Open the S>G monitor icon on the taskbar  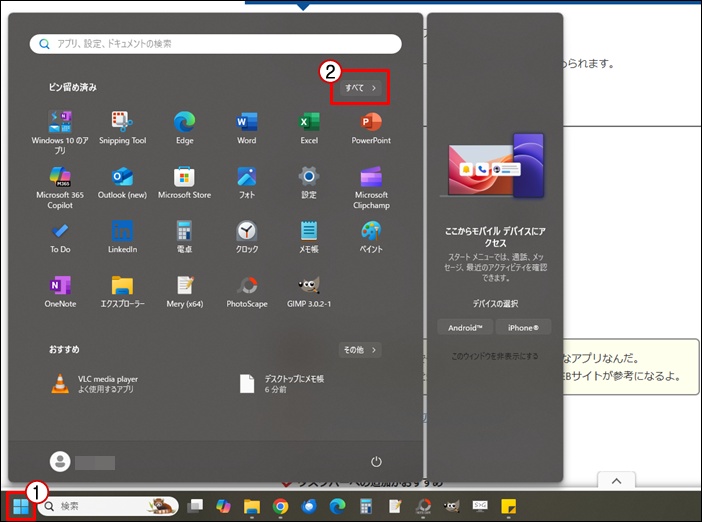pyautogui.click(x=480, y=505)
